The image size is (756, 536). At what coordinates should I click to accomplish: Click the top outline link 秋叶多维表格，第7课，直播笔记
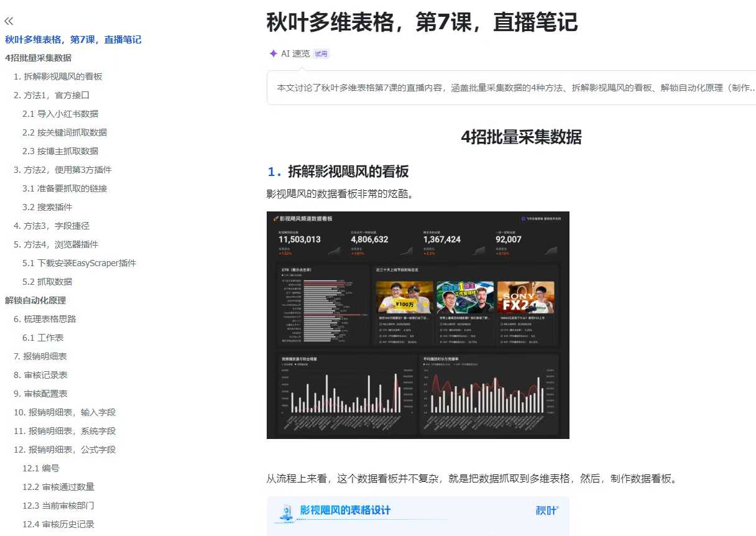coord(73,40)
